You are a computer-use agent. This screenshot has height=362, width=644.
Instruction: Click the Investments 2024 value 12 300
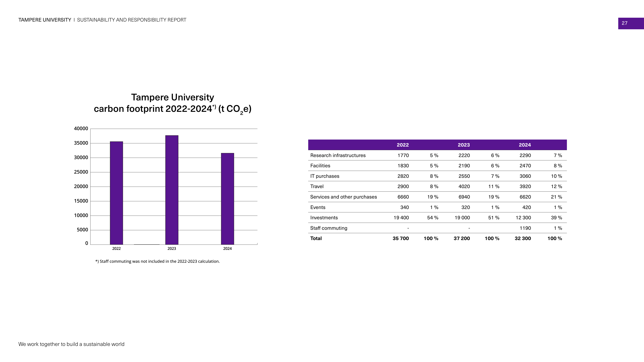523,218
